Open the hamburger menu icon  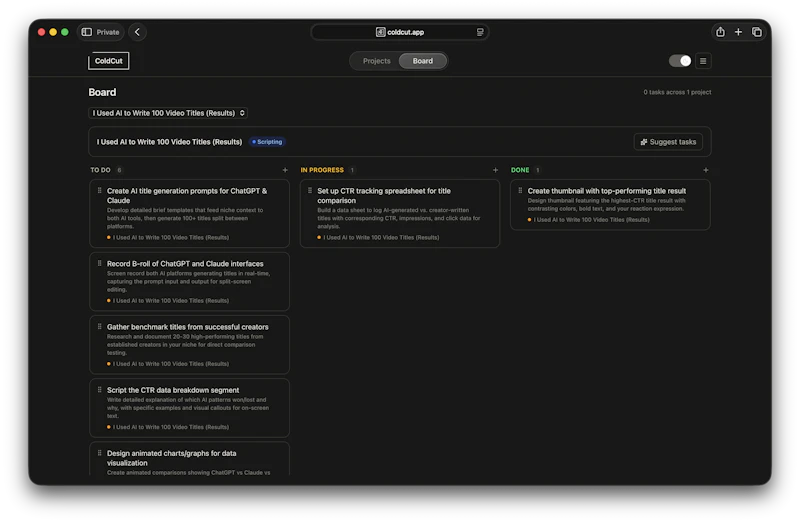[703, 61]
